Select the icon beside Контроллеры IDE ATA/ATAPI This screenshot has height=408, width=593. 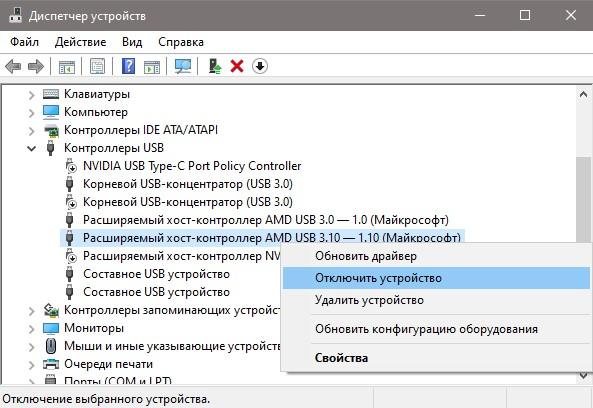coord(51,130)
